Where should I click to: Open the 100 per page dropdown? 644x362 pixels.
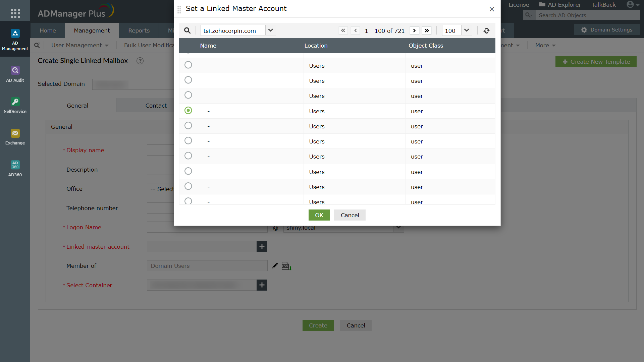pyautogui.click(x=466, y=31)
